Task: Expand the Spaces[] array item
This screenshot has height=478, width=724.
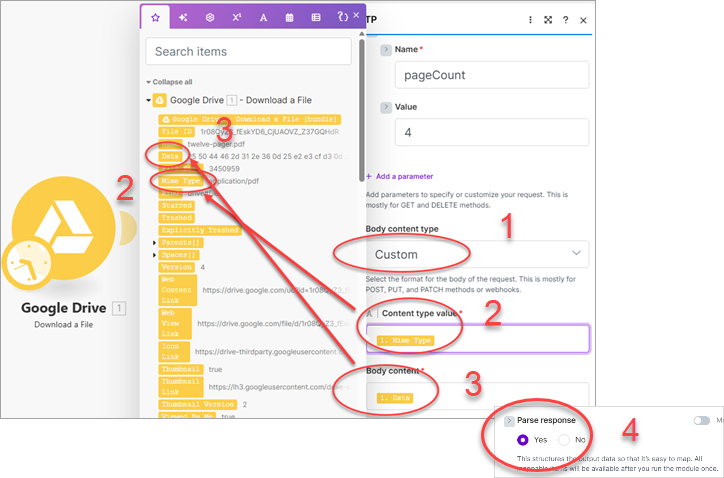Action: [154, 255]
